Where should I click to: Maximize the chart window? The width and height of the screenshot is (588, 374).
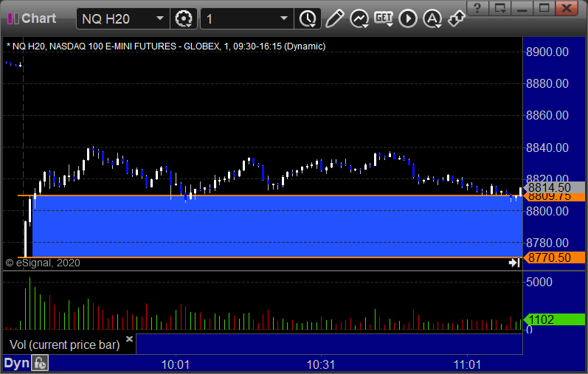click(544, 7)
